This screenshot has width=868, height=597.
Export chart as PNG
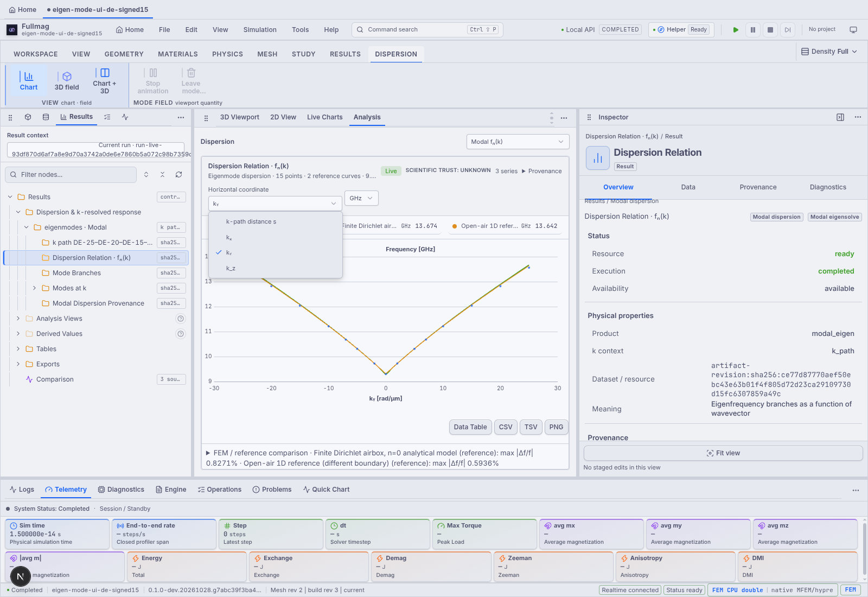click(556, 427)
